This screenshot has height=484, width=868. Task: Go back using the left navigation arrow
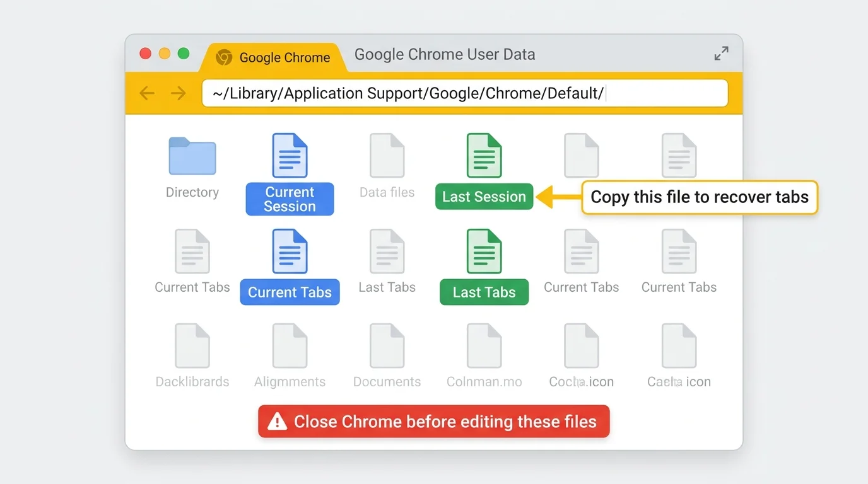coord(146,93)
